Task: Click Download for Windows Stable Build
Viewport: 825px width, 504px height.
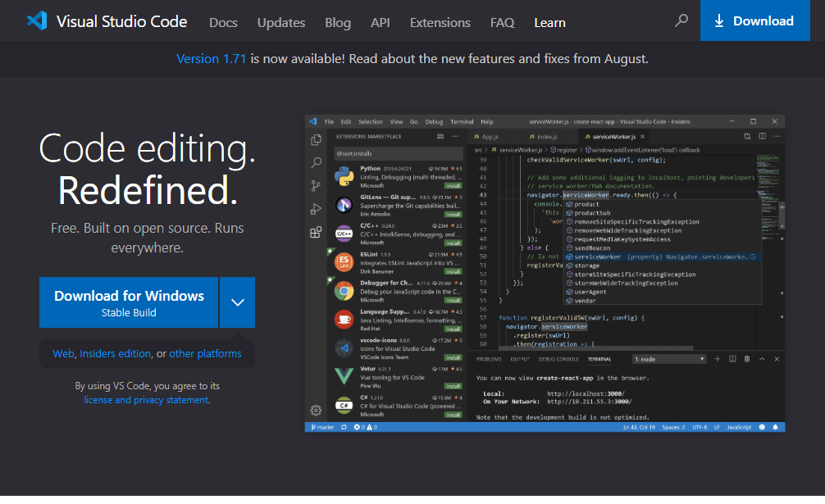Action: point(129,302)
